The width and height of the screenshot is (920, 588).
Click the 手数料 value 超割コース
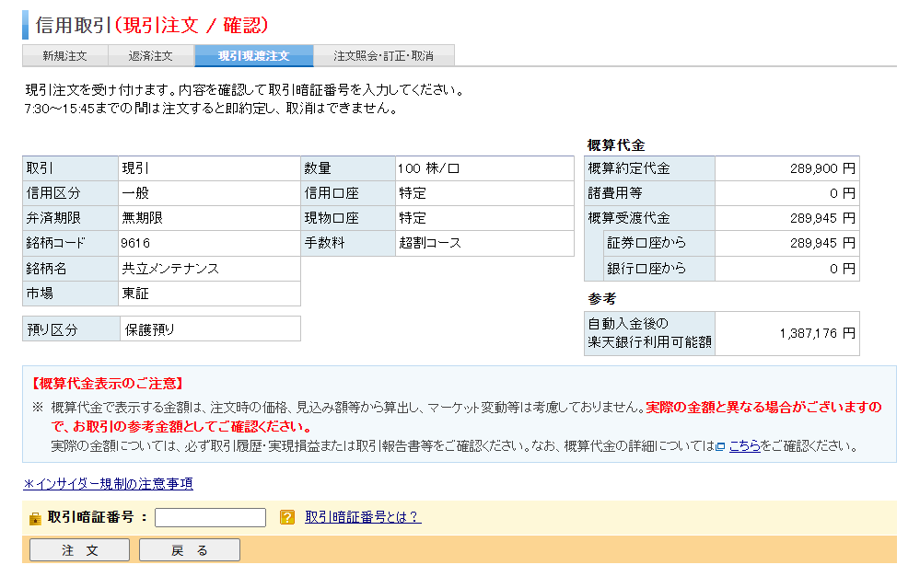[x=430, y=243]
